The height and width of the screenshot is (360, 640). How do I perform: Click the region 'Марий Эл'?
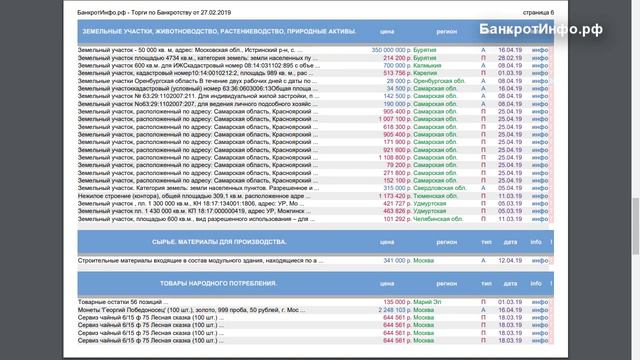(427, 302)
